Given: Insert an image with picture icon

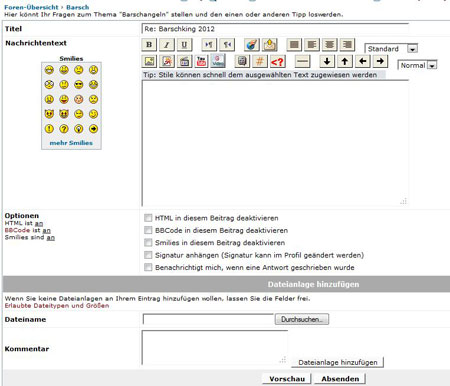Looking at the screenshot, I should tap(149, 61).
